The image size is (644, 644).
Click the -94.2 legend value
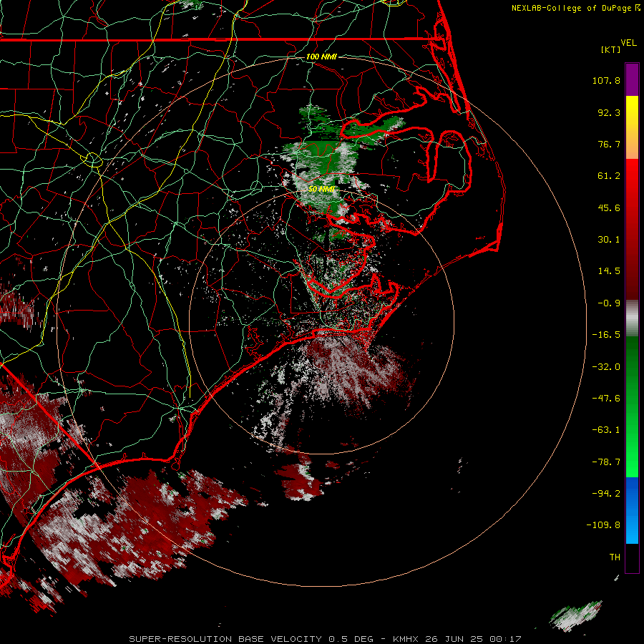[x=606, y=493]
